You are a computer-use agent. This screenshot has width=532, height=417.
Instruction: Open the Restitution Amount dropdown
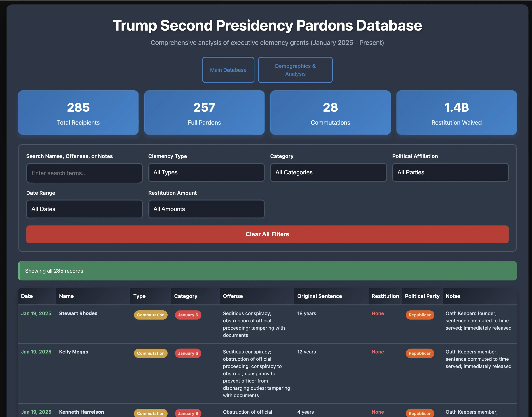[x=206, y=209]
